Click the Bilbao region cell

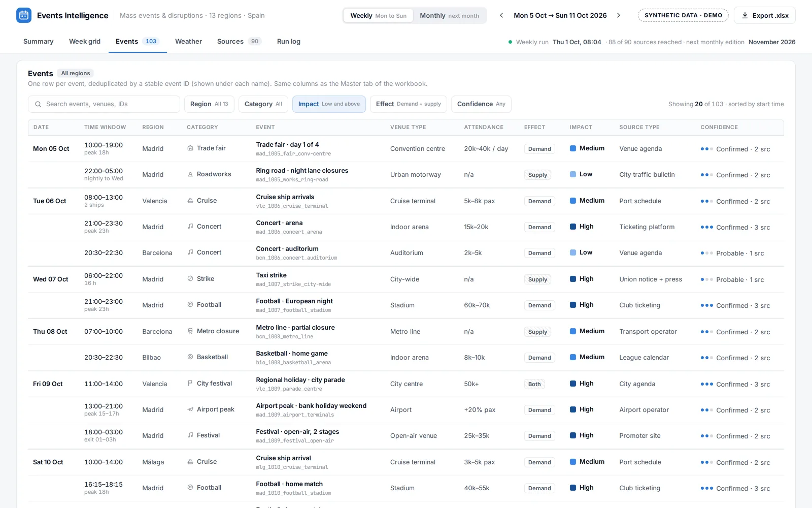click(151, 358)
